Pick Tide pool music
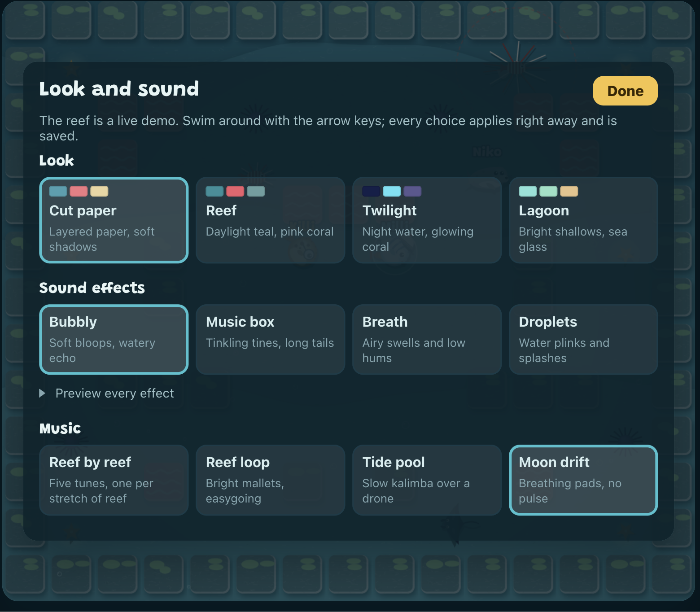This screenshot has width=700, height=612. [x=427, y=480]
